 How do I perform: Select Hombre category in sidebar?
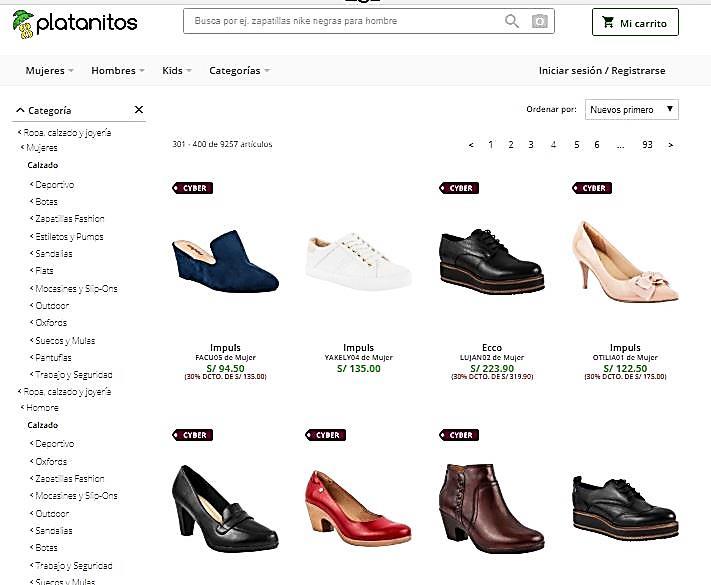coord(42,408)
